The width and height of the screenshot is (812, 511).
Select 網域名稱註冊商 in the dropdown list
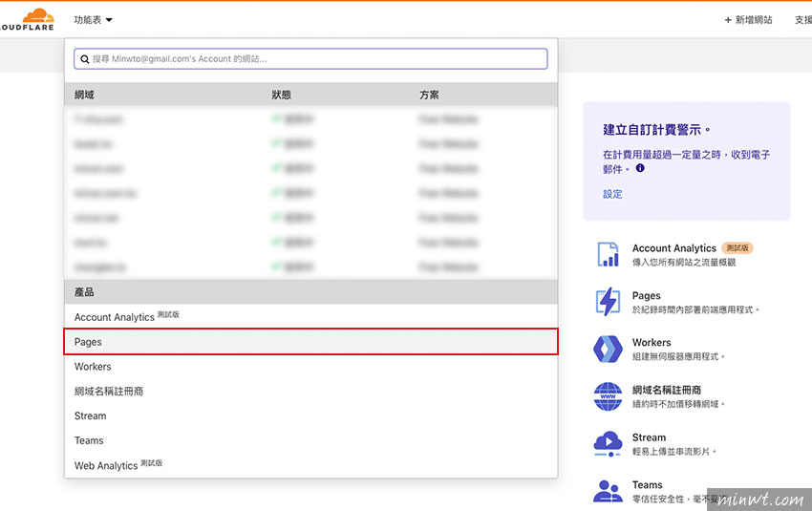point(310,392)
